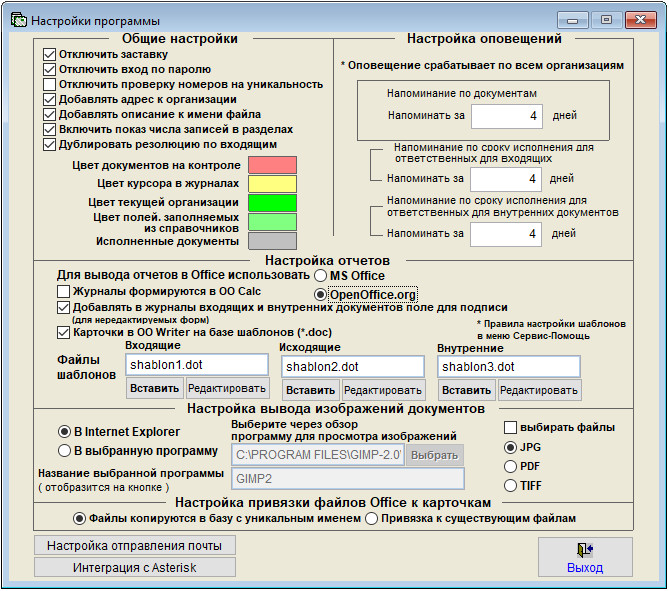Open yellow cursor color swatch
The height and width of the screenshot is (591, 669).
[x=272, y=184]
